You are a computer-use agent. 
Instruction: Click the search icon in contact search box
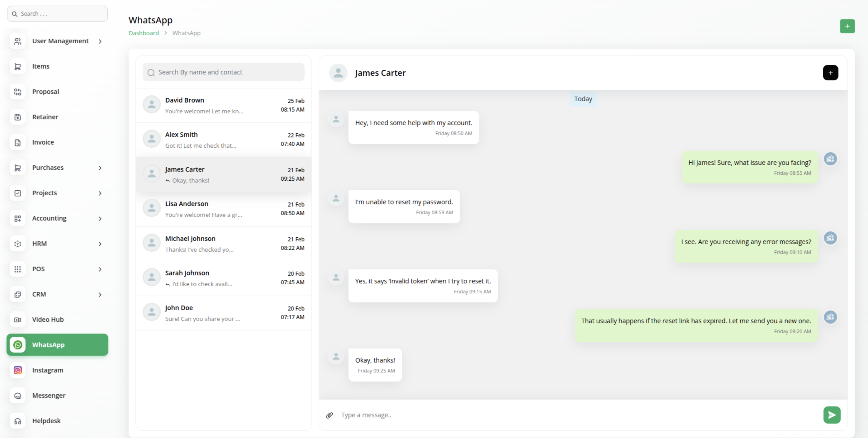[151, 72]
